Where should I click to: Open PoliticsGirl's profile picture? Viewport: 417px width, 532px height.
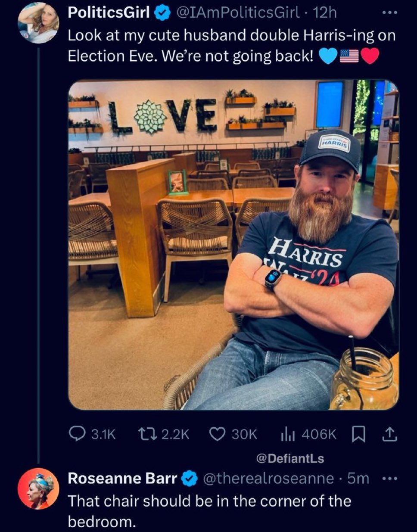pyautogui.click(x=38, y=23)
